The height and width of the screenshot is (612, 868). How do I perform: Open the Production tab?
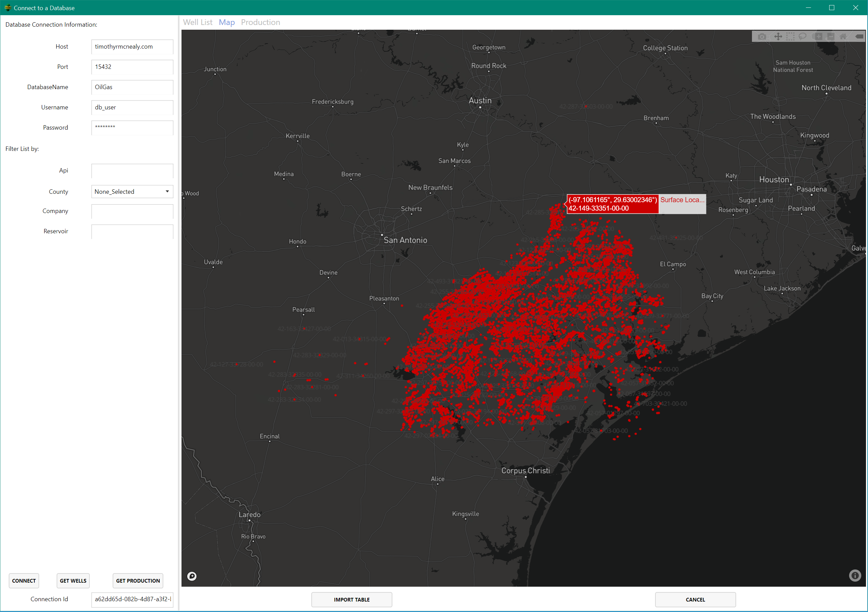[x=260, y=22]
